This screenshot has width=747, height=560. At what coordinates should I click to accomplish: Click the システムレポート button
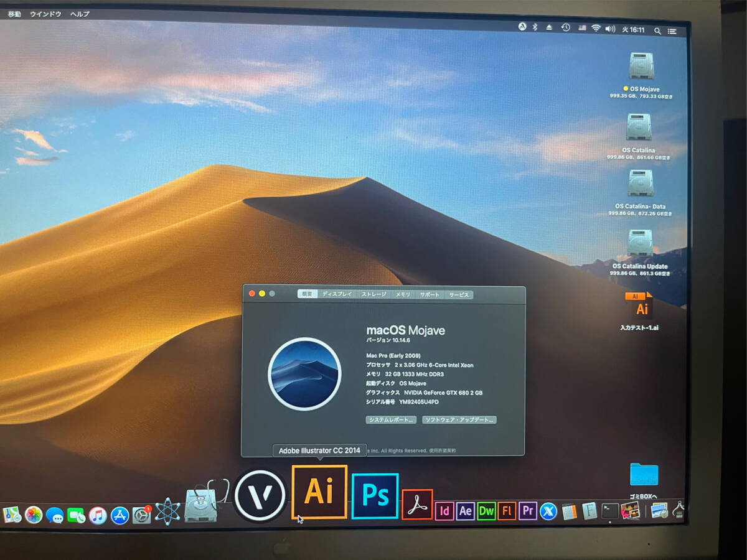(391, 420)
